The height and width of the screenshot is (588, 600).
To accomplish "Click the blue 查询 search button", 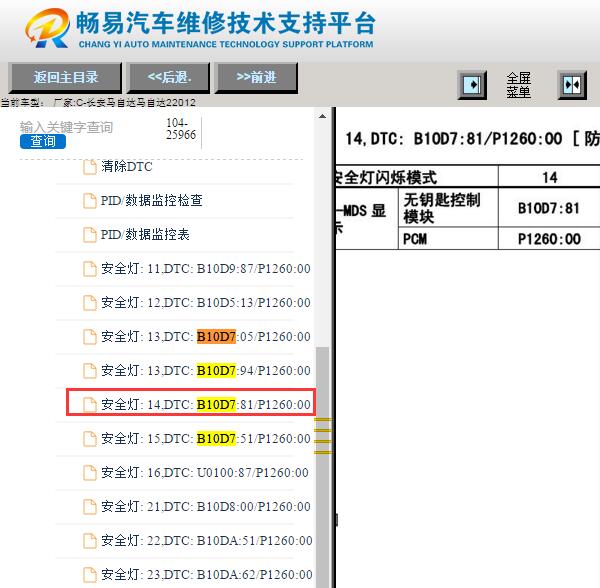I will pos(43,141).
